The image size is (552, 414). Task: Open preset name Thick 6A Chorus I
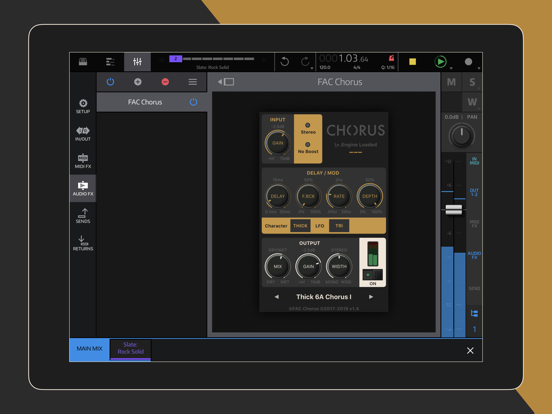coord(324,297)
